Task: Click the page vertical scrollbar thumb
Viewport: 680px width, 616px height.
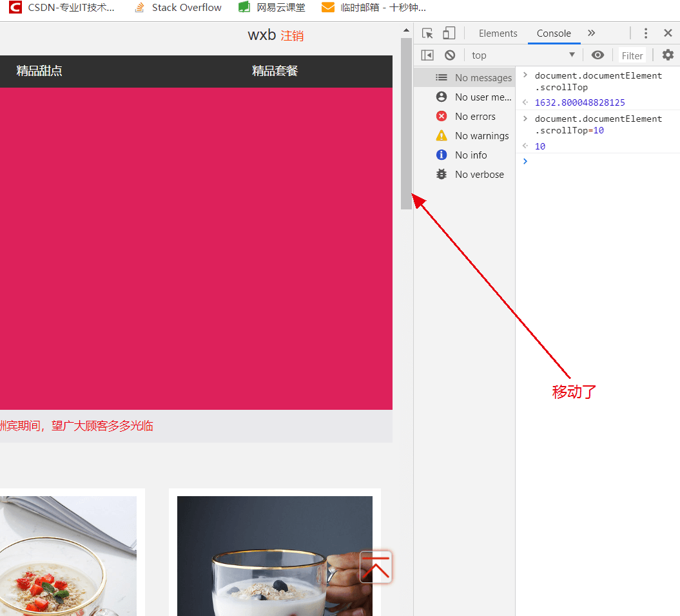Action: (x=406, y=122)
